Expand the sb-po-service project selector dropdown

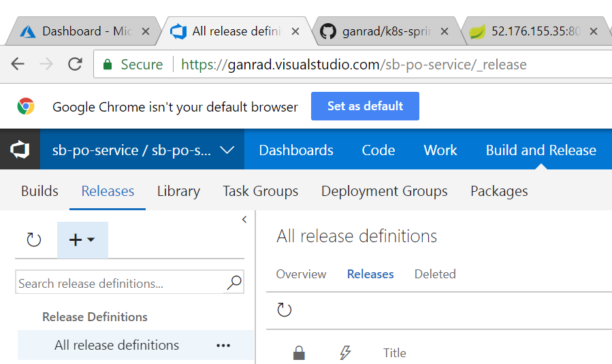point(227,150)
